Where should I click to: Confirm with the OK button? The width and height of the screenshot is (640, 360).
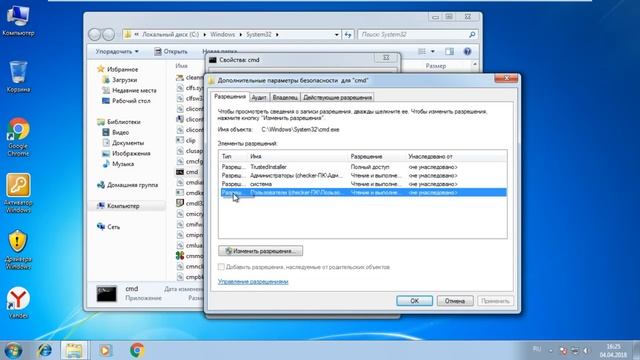(414, 301)
